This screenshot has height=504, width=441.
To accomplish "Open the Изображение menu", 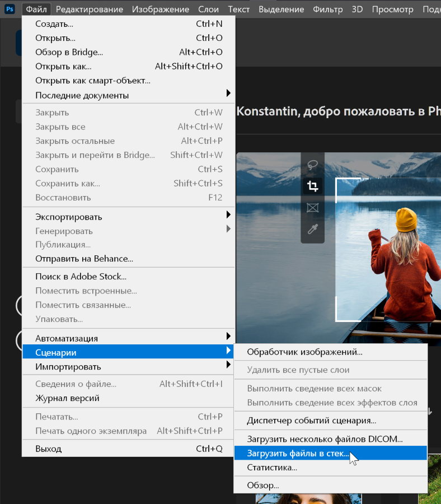I will click(161, 9).
